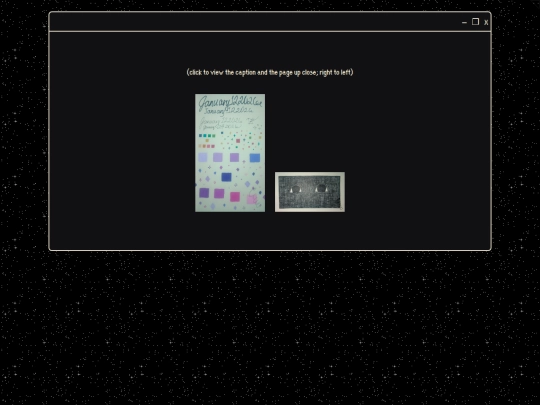
Task: Close the gallery window with x
Action: pos(486,22)
